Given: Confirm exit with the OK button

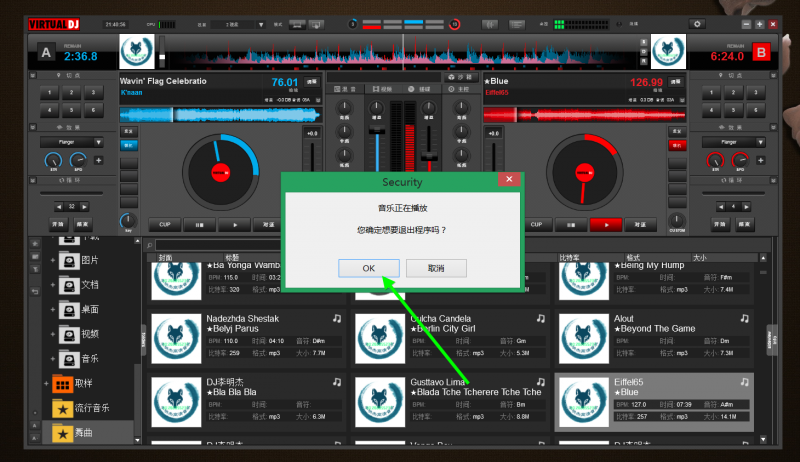Looking at the screenshot, I should (368, 268).
